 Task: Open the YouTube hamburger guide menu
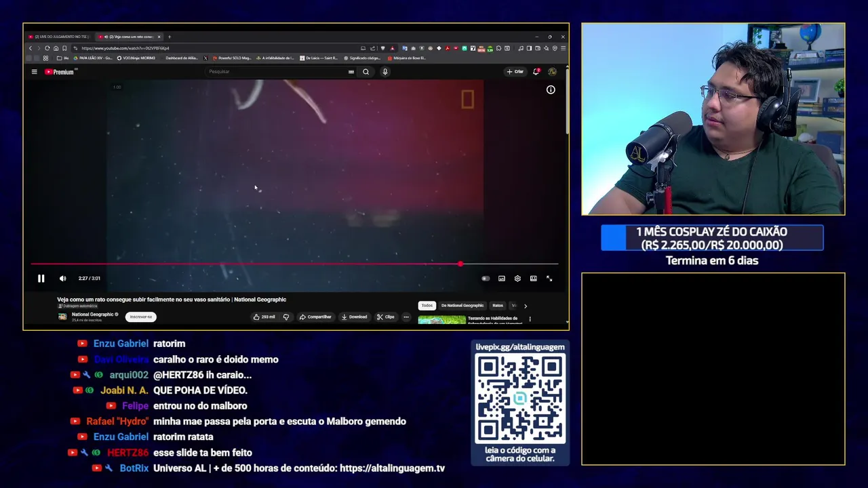pyautogui.click(x=34, y=71)
